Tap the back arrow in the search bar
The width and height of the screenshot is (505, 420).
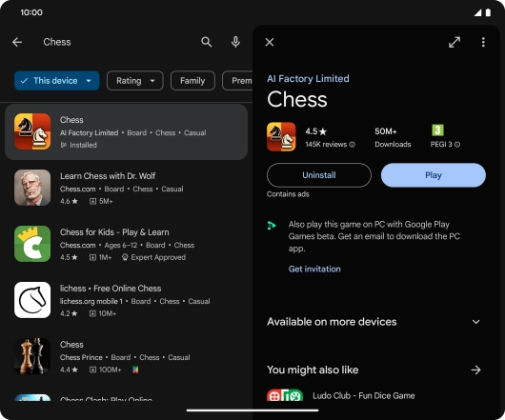(x=17, y=42)
